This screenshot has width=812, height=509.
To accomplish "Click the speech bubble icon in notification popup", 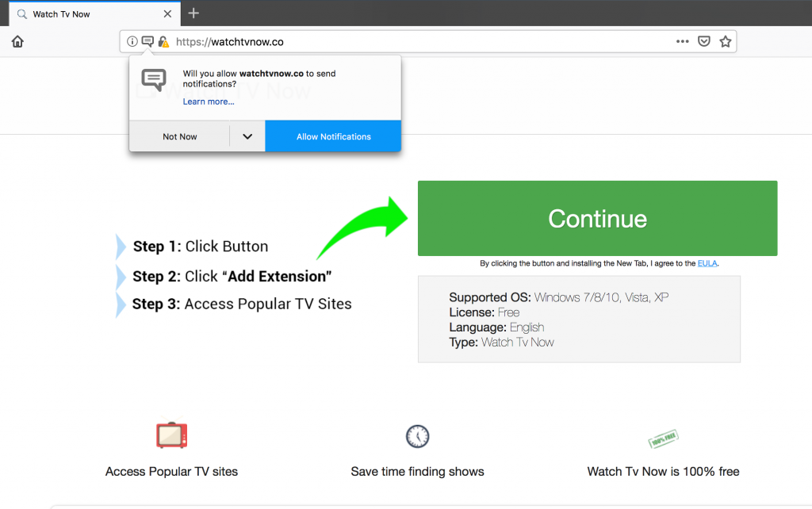I will click(154, 80).
